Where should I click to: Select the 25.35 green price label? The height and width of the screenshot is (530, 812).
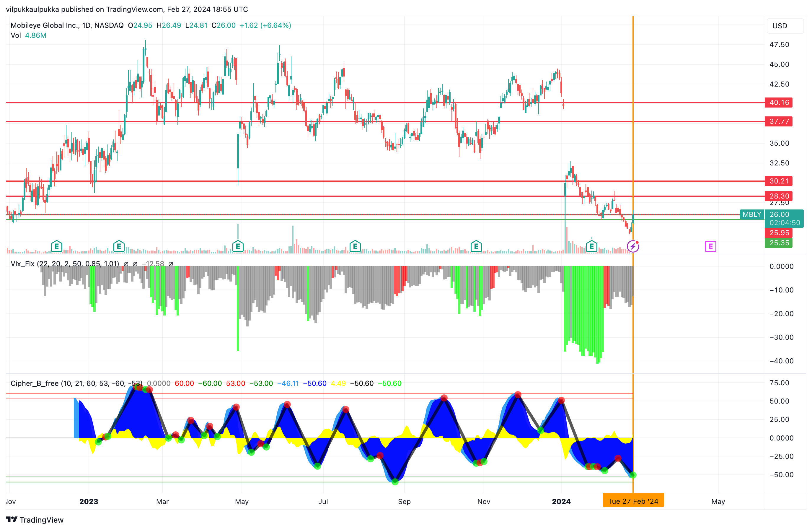pyautogui.click(x=779, y=243)
